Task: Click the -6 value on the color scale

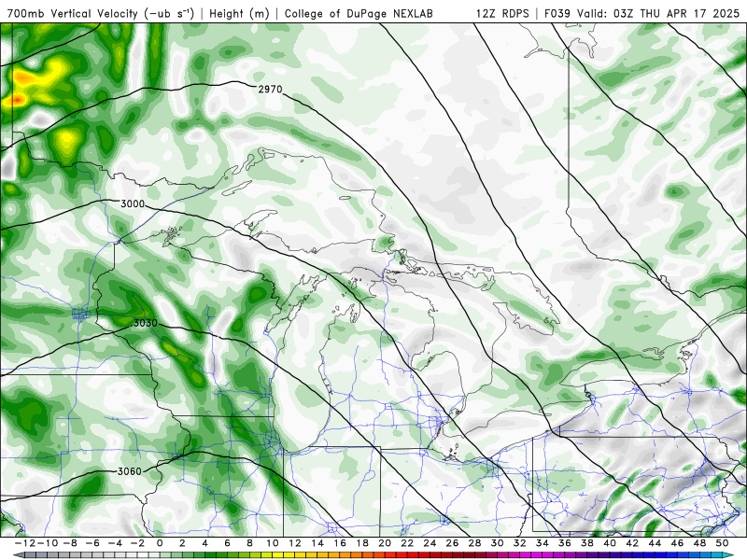Action: 92,543
